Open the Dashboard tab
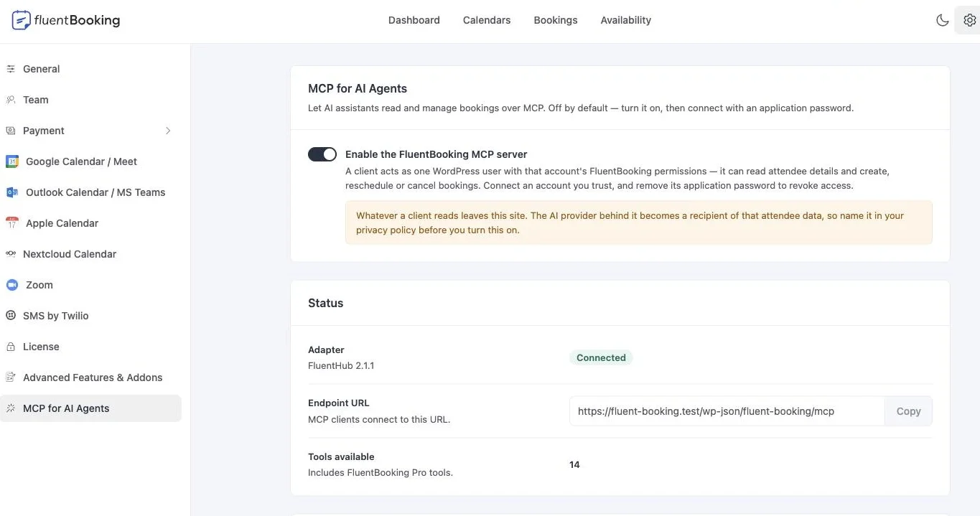Viewport: 980px width, 516px height. point(414,20)
